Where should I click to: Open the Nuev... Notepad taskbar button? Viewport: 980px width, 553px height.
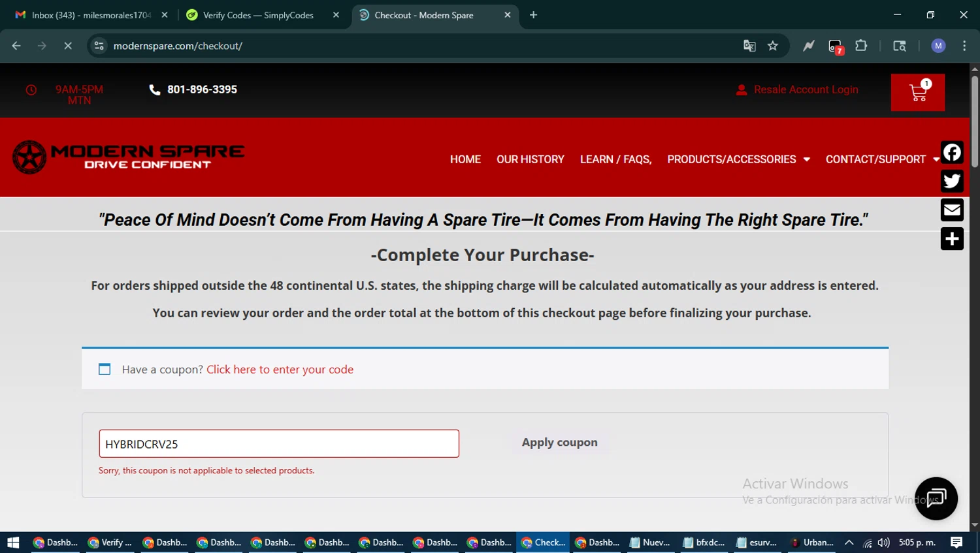(650, 543)
